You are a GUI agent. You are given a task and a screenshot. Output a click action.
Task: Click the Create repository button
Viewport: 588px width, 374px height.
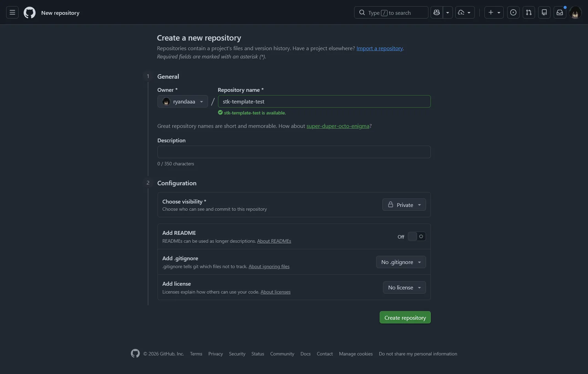[405, 318]
